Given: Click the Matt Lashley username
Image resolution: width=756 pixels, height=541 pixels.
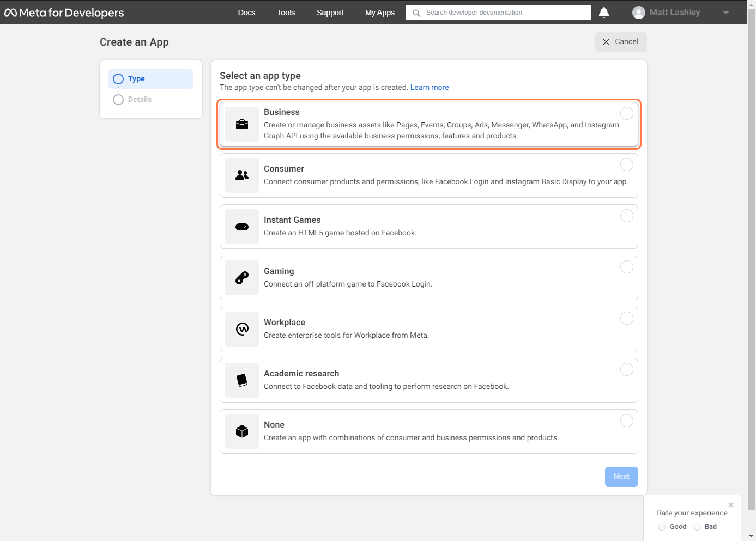Looking at the screenshot, I should [x=675, y=13].
